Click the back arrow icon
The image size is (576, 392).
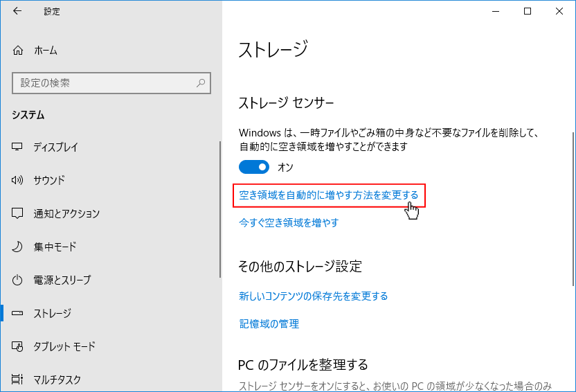pos(17,11)
